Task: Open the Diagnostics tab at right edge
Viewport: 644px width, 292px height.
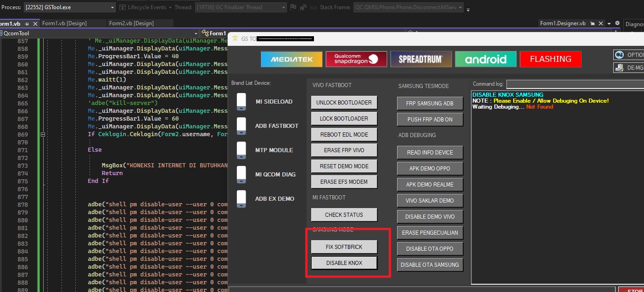Action: [634, 24]
